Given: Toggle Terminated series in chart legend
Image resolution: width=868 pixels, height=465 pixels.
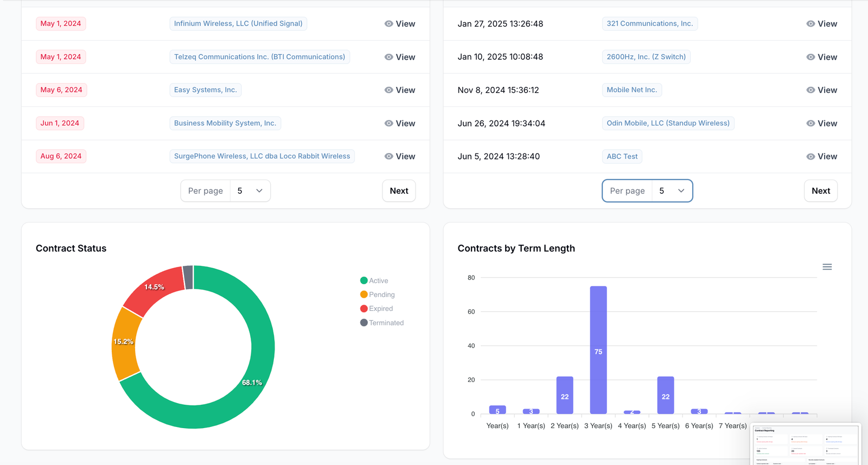Looking at the screenshot, I should (x=386, y=323).
